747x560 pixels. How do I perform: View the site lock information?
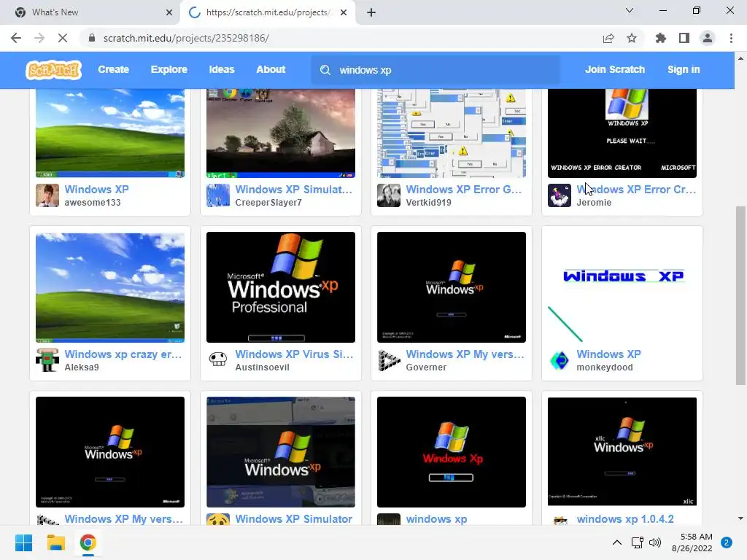point(92,38)
